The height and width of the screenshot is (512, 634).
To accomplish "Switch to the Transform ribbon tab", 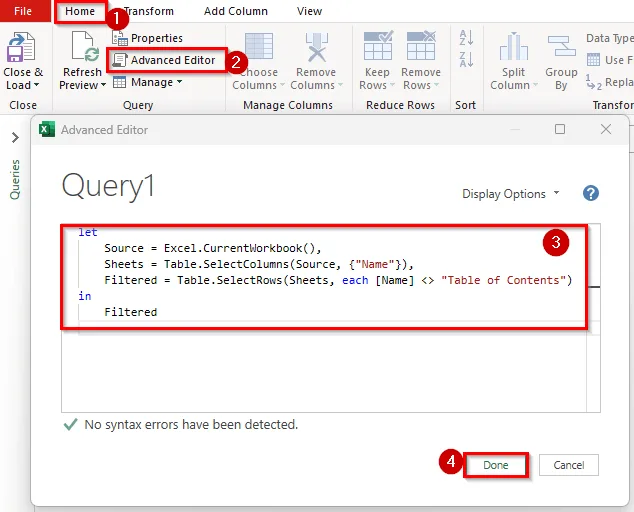I will [x=149, y=11].
